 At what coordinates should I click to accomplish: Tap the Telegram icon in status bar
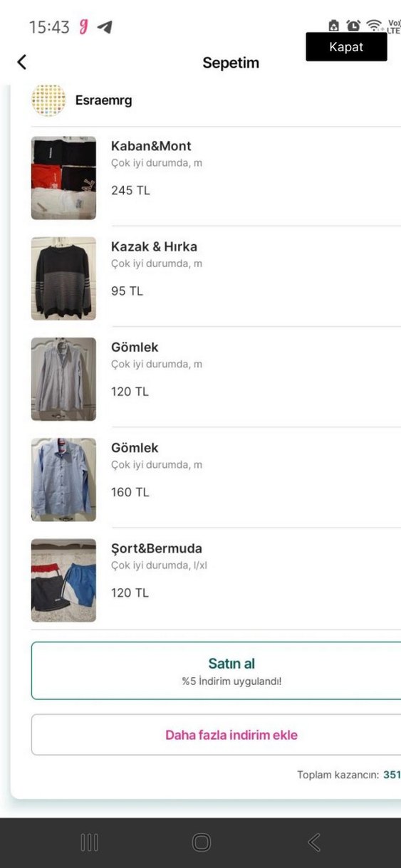point(105,27)
